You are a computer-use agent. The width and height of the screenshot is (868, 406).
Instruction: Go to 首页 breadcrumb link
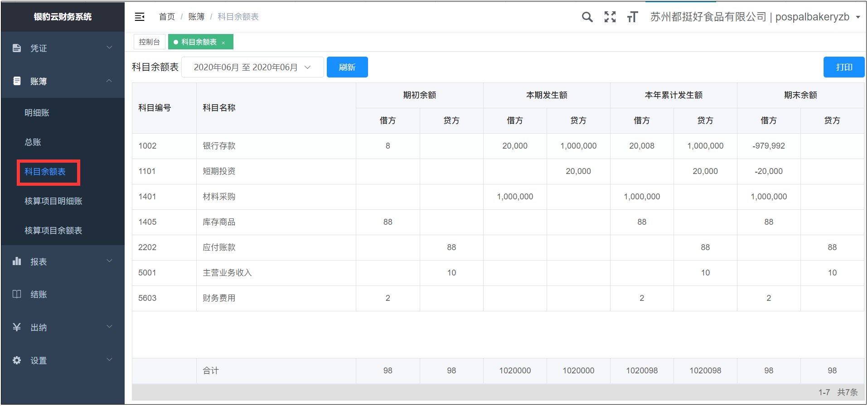point(166,17)
